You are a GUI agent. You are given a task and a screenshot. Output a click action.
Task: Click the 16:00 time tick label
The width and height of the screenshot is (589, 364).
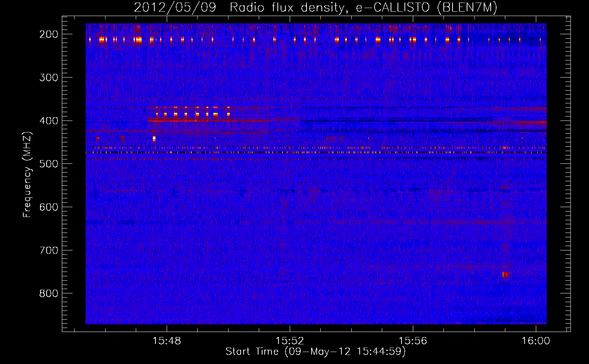pos(536,341)
